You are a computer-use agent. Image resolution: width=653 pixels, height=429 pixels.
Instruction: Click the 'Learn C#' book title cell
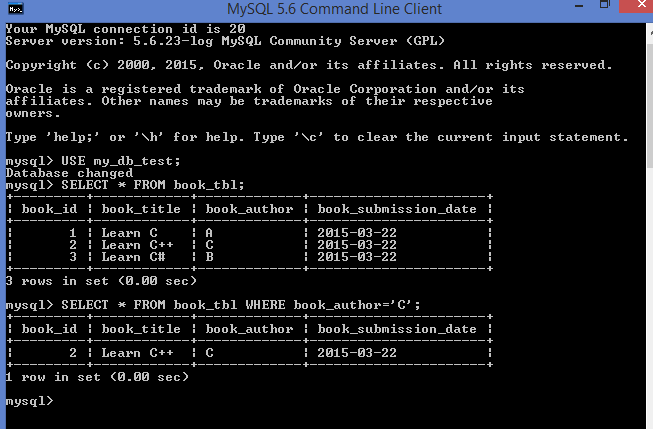click(x=133, y=257)
